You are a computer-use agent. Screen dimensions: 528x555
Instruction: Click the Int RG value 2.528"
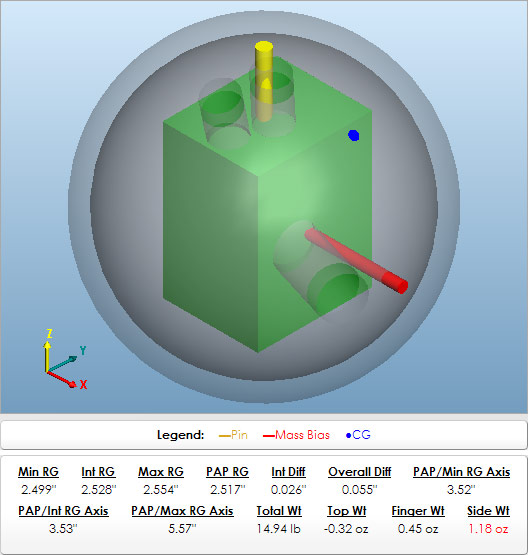[99, 490]
